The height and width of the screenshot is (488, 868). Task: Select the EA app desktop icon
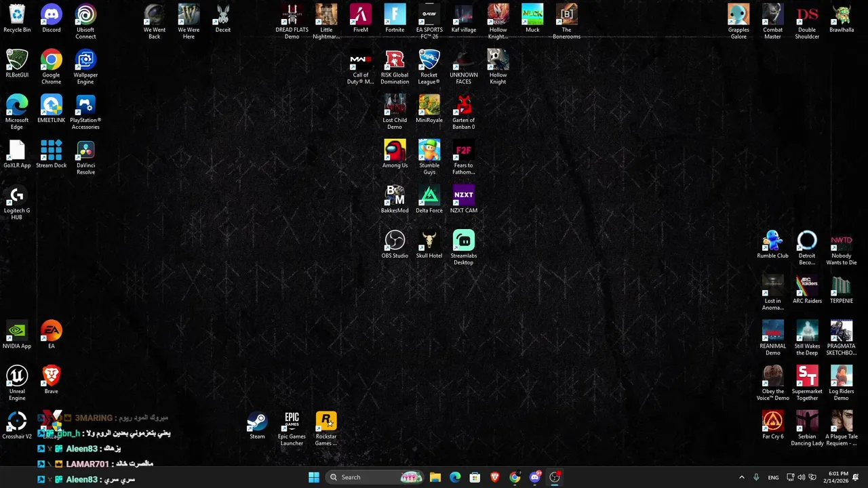tap(51, 335)
